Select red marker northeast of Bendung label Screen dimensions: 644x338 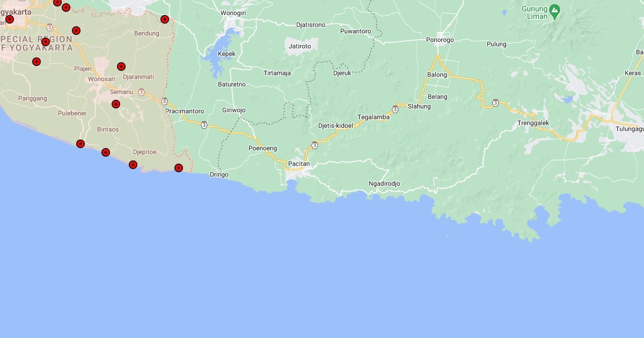pyautogui.click(x=165, y=19)
